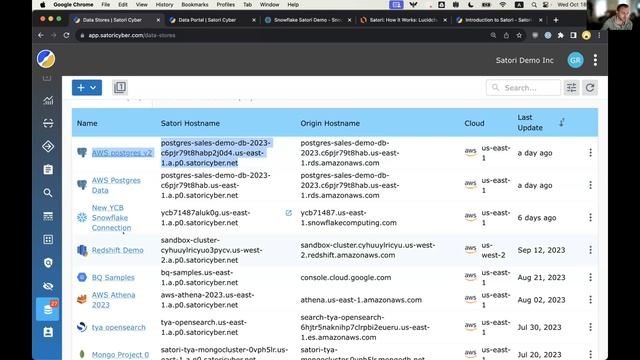Refresh the data stores list
640x360 pixels.
pyautogui.click(x=590, y=88)
